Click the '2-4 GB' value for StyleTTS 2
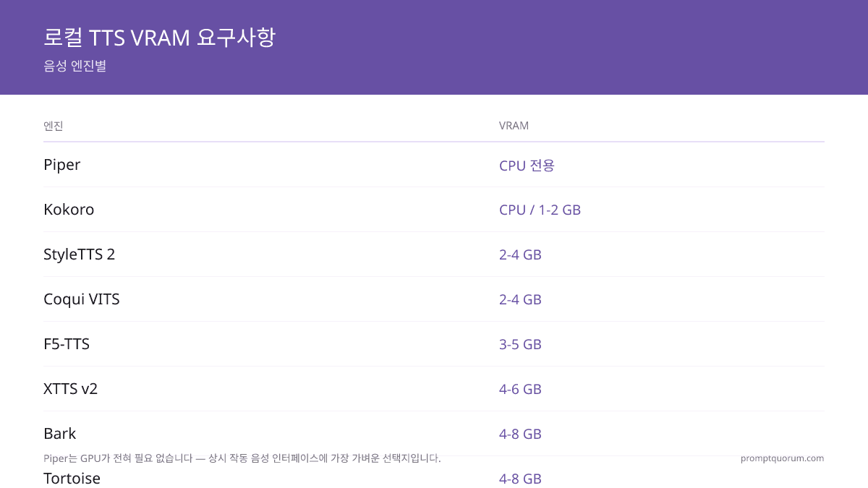 pos(520,254)
